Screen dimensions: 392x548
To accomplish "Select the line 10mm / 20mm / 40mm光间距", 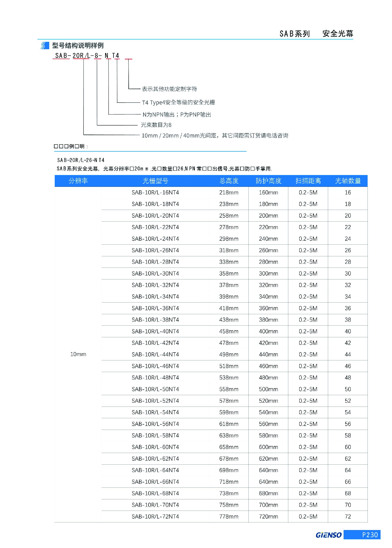I will pos(179,136).
